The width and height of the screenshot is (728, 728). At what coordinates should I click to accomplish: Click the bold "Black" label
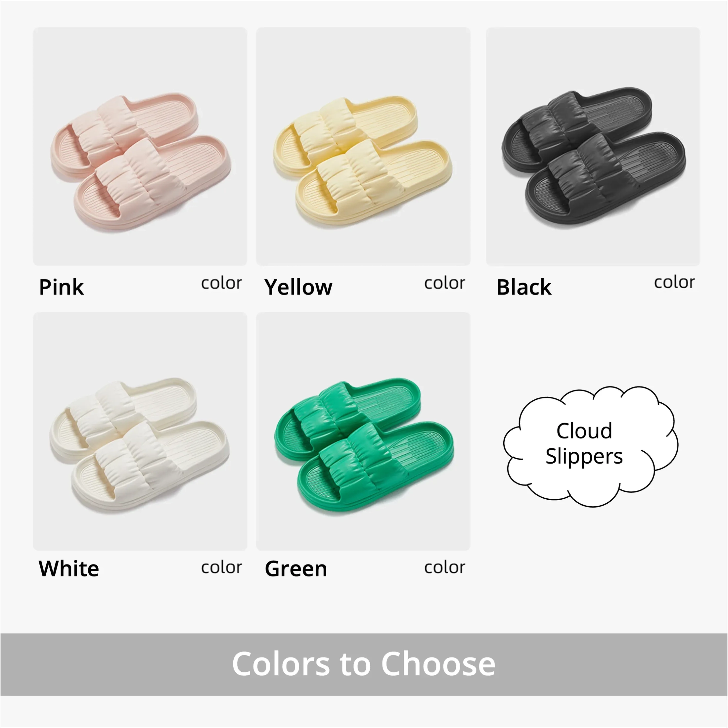click(x=524, y=287)
